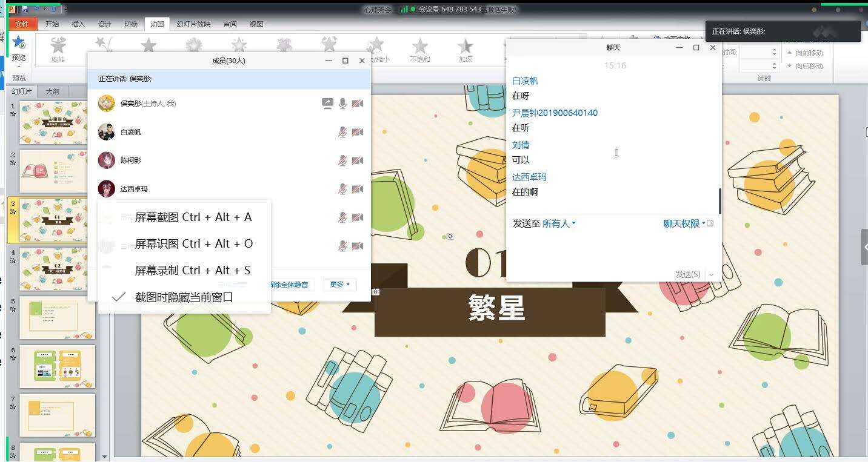Select slide 5 thumbnail

pyautogui.click(x=58, y=318)
